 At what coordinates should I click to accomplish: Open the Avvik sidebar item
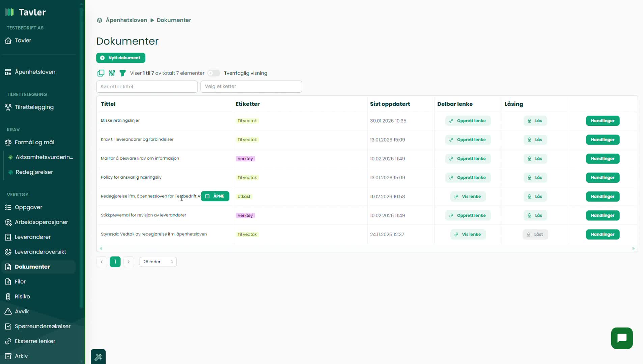(x=22, y=311)
